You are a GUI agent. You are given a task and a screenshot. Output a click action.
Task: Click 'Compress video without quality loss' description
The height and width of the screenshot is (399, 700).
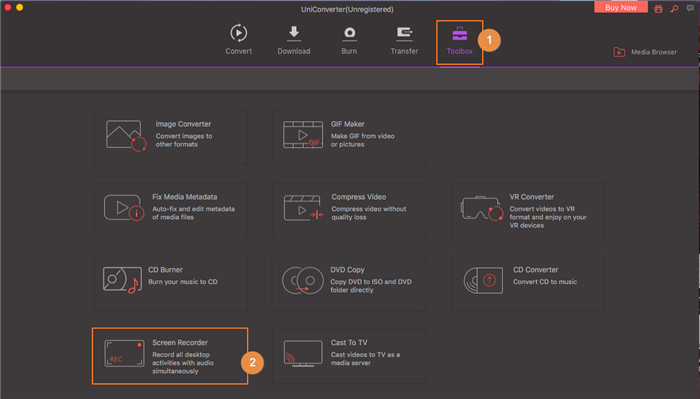pos(369,213)
